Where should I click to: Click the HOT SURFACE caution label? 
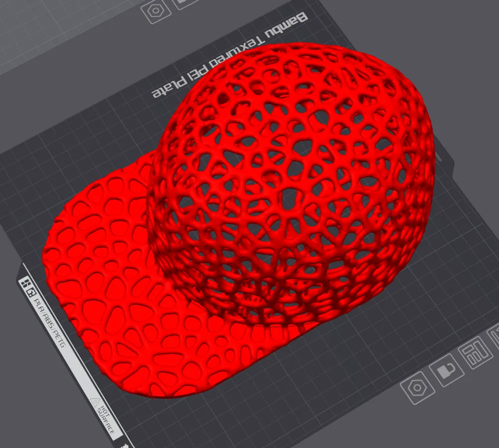106,420
